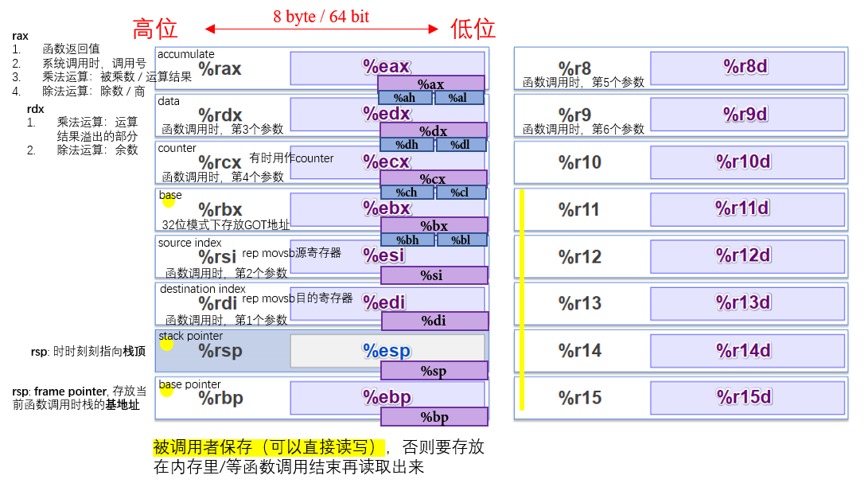The image size is (868, 487).
Task: Click the %r8d register box
Action: (x=747, y=67)
